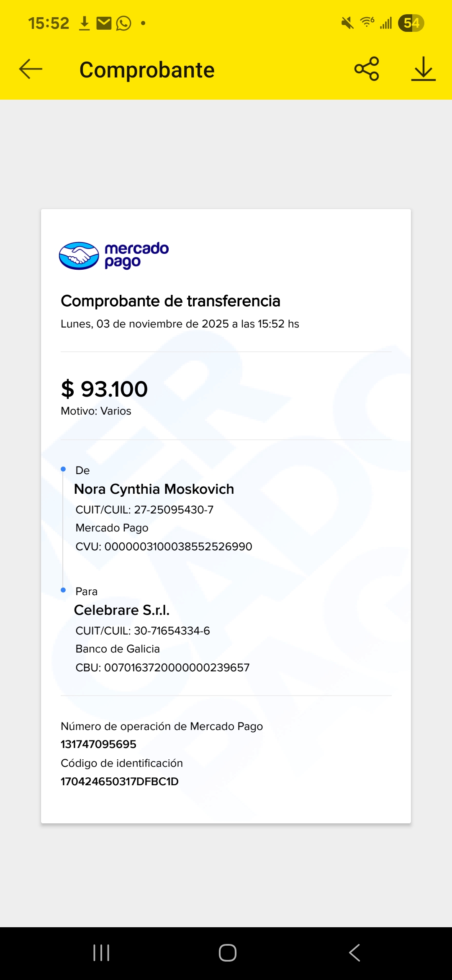Download the receipt via header icon
Viewport: 452px width, 980px height.
click(x=423, y=69)
